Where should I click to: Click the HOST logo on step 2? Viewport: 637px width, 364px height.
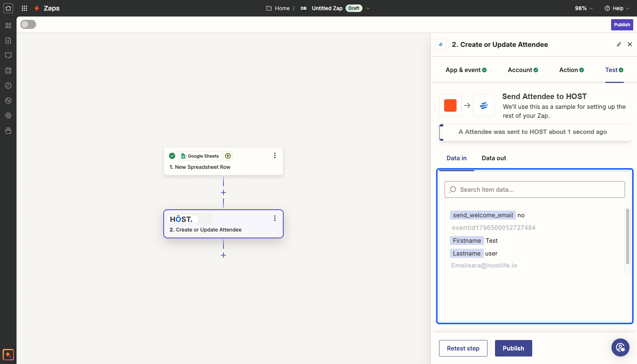pos(181,219)
